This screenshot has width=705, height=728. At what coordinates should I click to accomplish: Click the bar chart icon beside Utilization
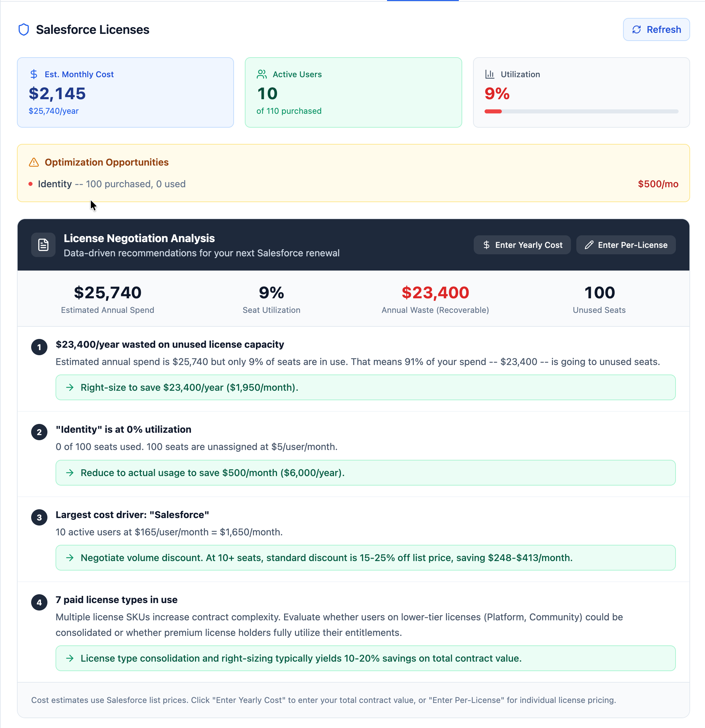490,74
